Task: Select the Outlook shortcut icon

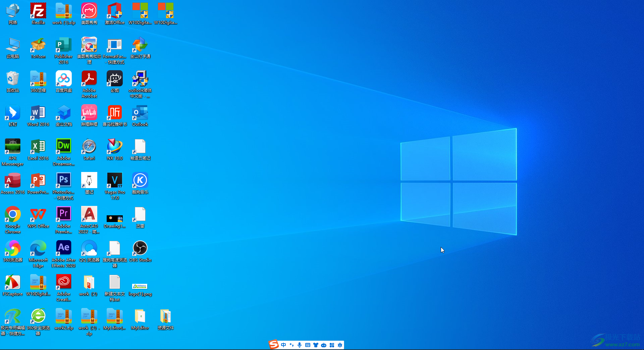Action: point(140,113)
